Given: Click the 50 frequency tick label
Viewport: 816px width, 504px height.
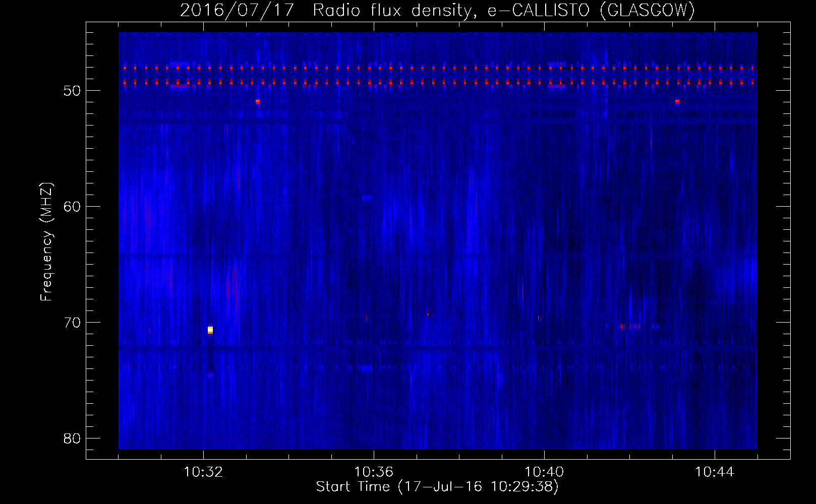Looking at the screenshot, I should (x=72, y=91).
